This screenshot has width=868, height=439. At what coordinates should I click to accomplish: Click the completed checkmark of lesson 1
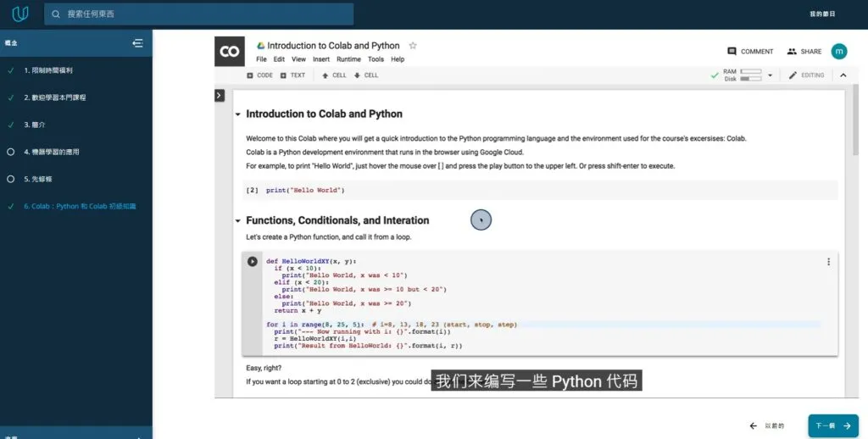click(10, 70)
